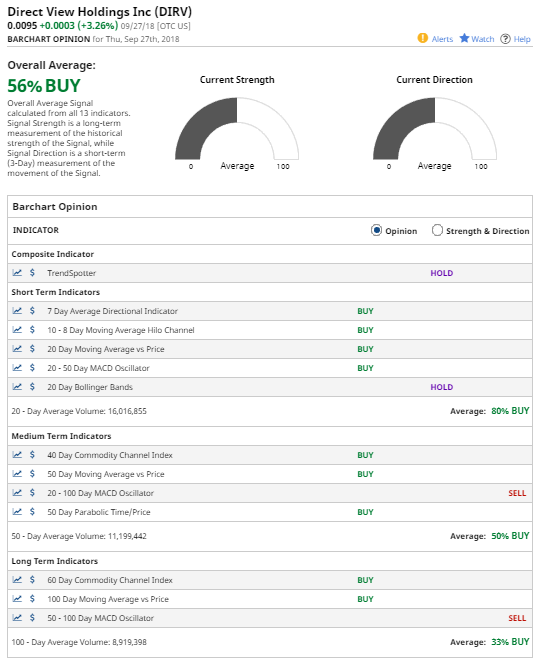Open chart icon for 60 Day Commodity Channel Index
Viewport: 538px width, 664px height.
pos(17,580)
